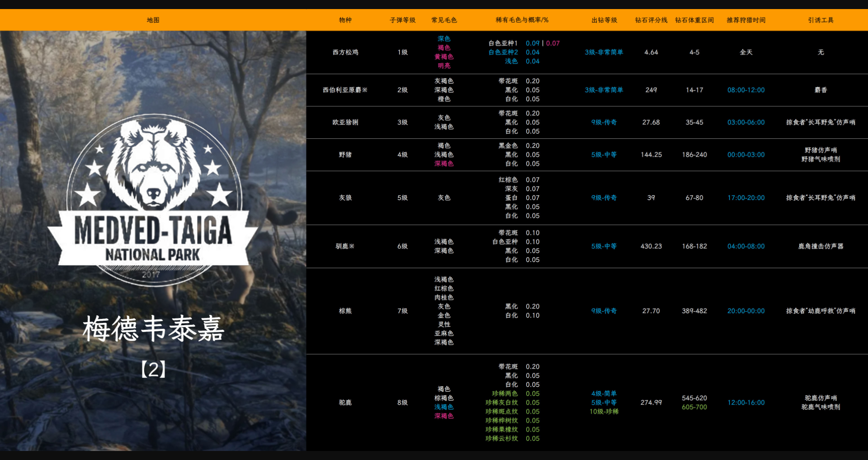Viewport: 868px width, 460px height.
Task: Click 5级-中等 in the 野猪 row
Action: (x=604, y=155)
